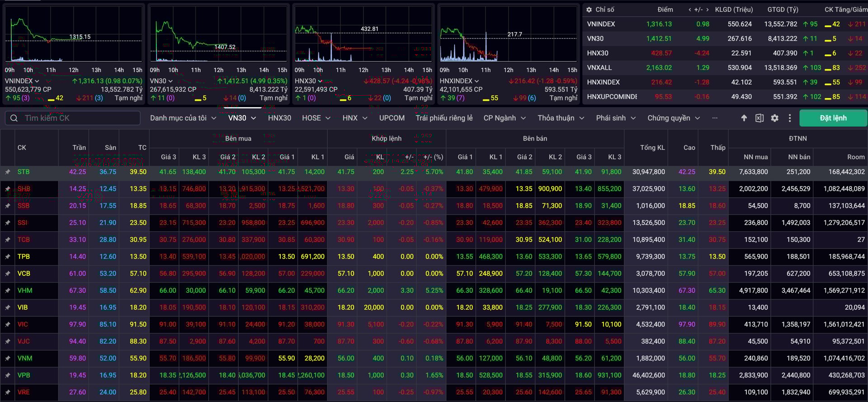Export table using the Excel icon
This screenshot has height=402, width=868.
click(x=759, y=118)
